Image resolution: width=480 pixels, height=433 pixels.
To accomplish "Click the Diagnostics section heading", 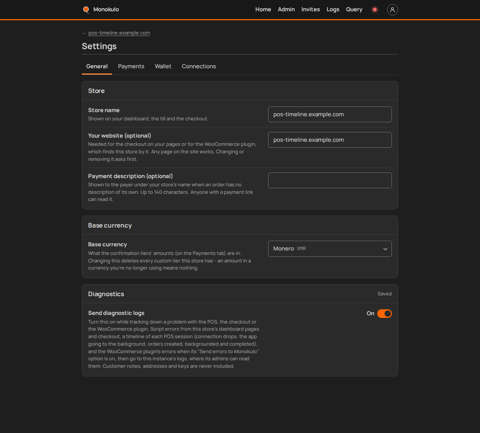I will tap(106, 294).
